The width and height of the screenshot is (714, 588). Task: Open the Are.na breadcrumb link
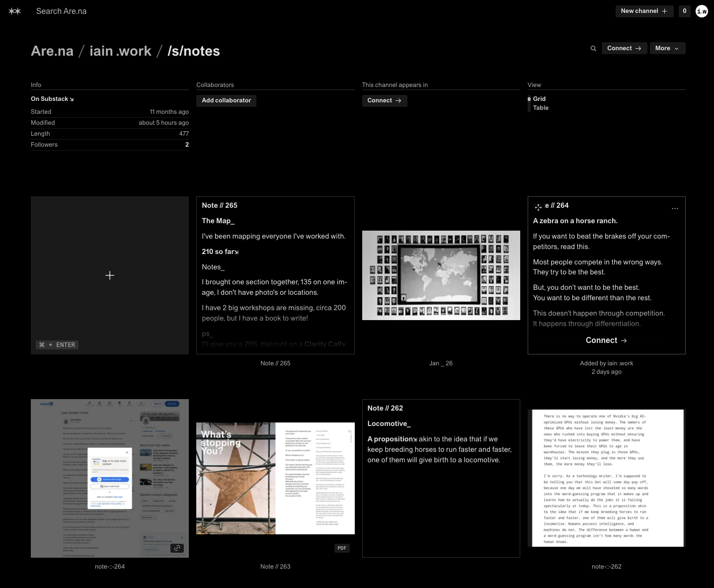52,51
